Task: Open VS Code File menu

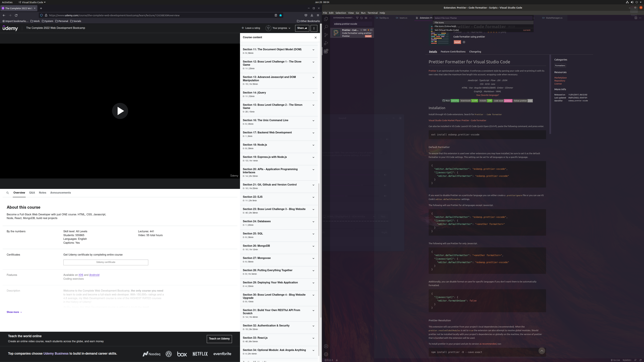Action: (325, 13)
